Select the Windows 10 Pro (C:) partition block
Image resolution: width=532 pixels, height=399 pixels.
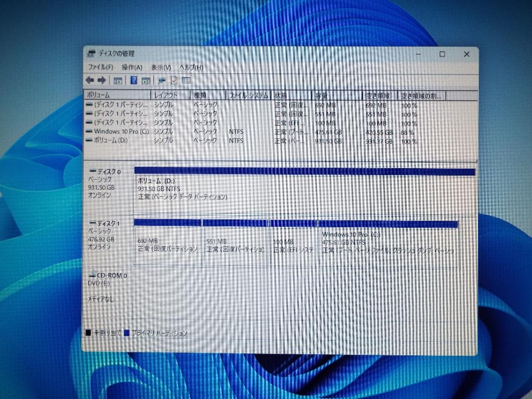click(388, 243)
